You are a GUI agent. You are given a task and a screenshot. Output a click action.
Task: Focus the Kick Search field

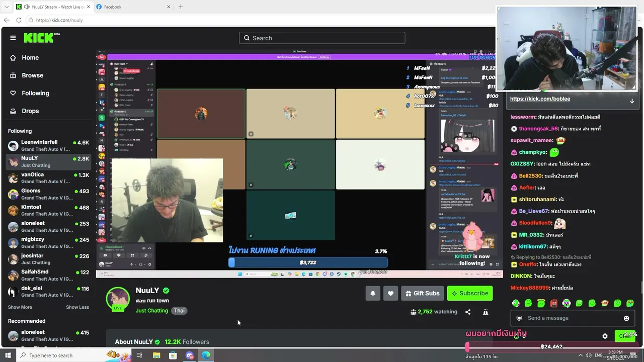322,38
